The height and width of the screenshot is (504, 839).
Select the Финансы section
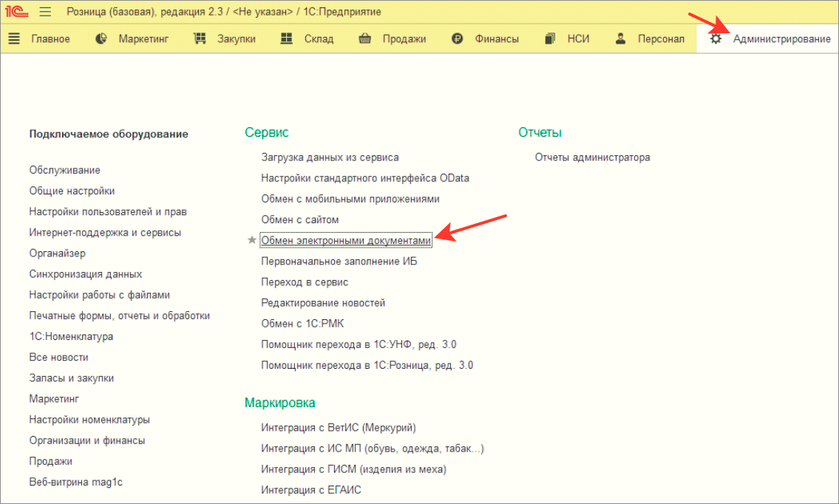[497, 39]
